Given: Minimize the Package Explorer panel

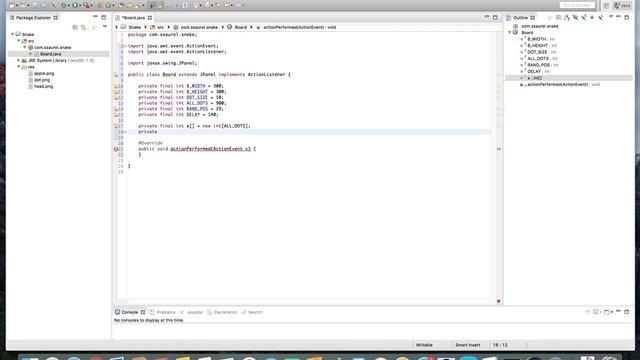Looking at the screenshot, I should (95, 17).
